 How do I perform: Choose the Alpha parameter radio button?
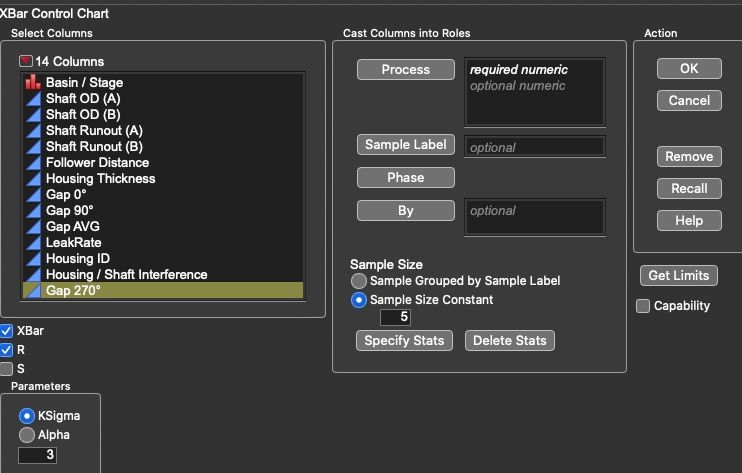tap(27, 435)
